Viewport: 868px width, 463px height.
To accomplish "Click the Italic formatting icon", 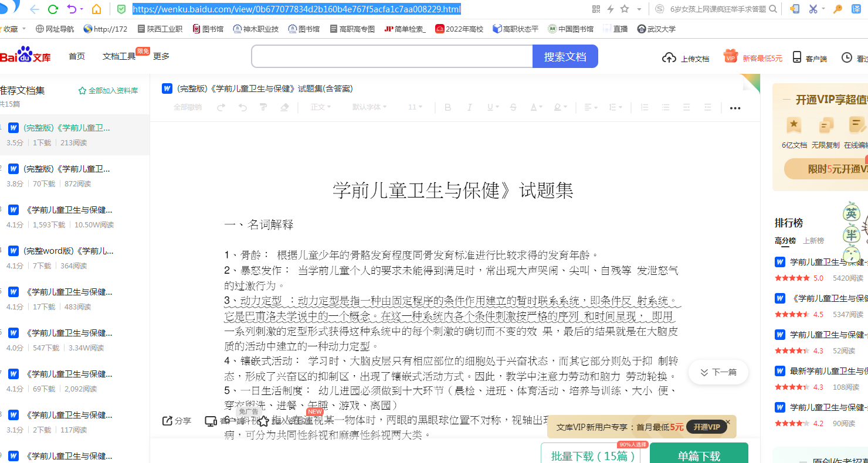I will pyautogui.click(x=469, y=107).
